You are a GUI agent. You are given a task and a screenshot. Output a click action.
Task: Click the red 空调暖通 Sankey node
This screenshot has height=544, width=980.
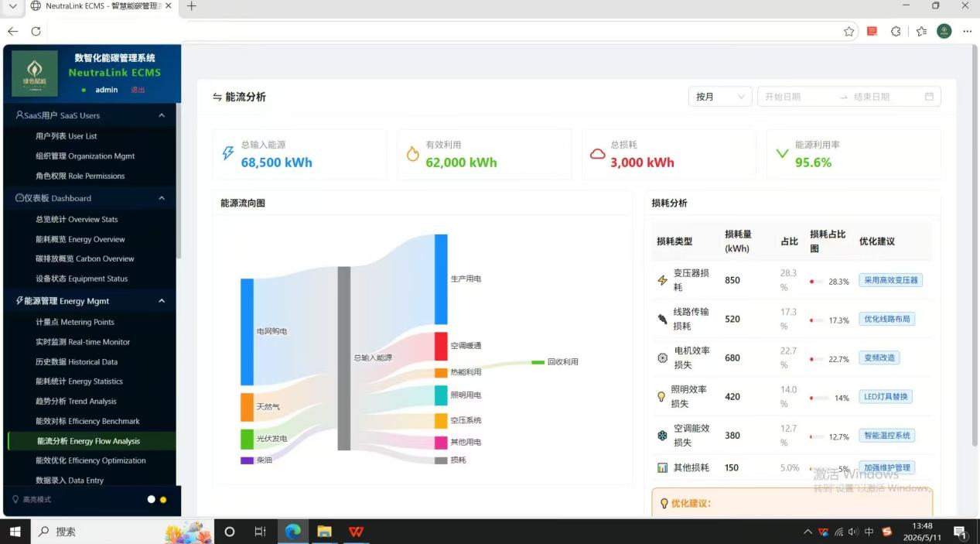point(441,346)
